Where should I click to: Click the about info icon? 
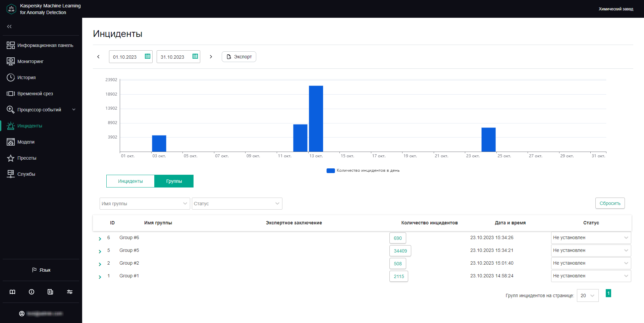click(32, 292)
